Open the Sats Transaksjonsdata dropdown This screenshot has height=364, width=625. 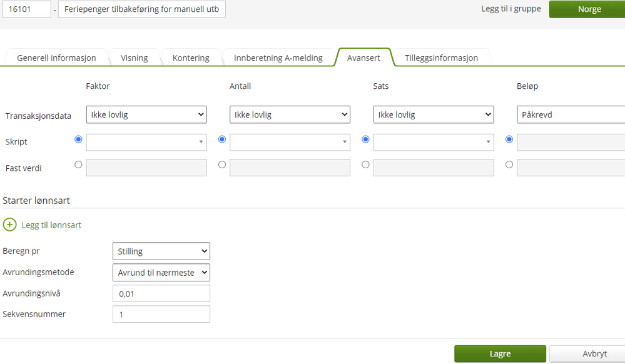coord(434,115)
